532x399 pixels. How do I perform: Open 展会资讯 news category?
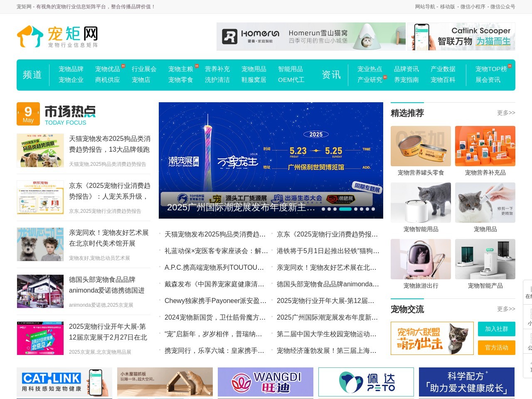(488, 80)
